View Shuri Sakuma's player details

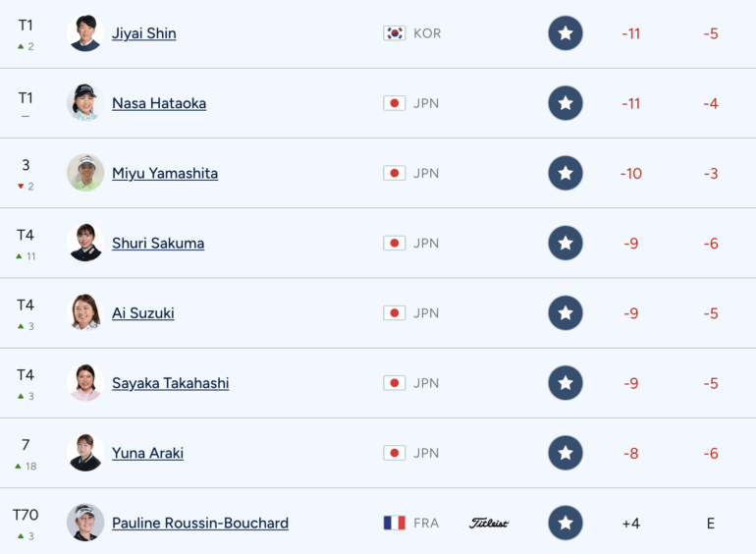pyautogui.click(x=158, y=244)
